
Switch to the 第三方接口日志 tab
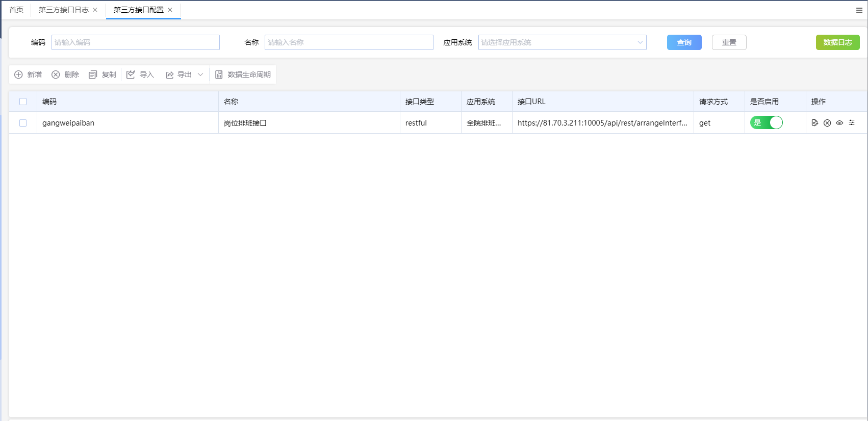pos(64,10)
